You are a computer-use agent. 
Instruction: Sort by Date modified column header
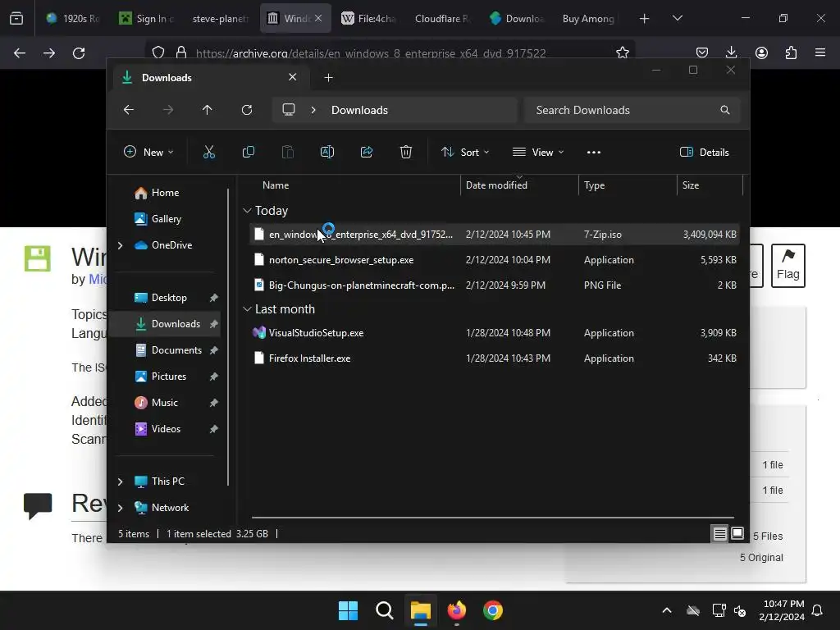click(519, 185)
